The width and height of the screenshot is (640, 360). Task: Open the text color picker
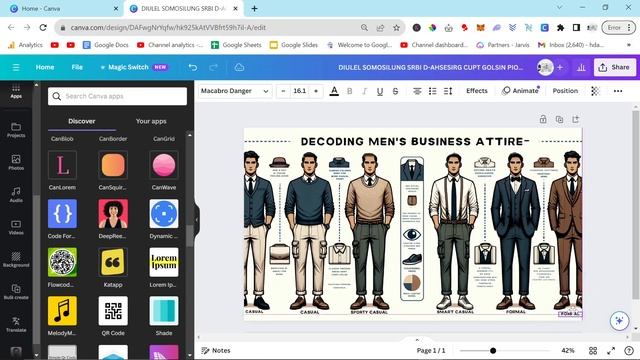pos(334,91)
